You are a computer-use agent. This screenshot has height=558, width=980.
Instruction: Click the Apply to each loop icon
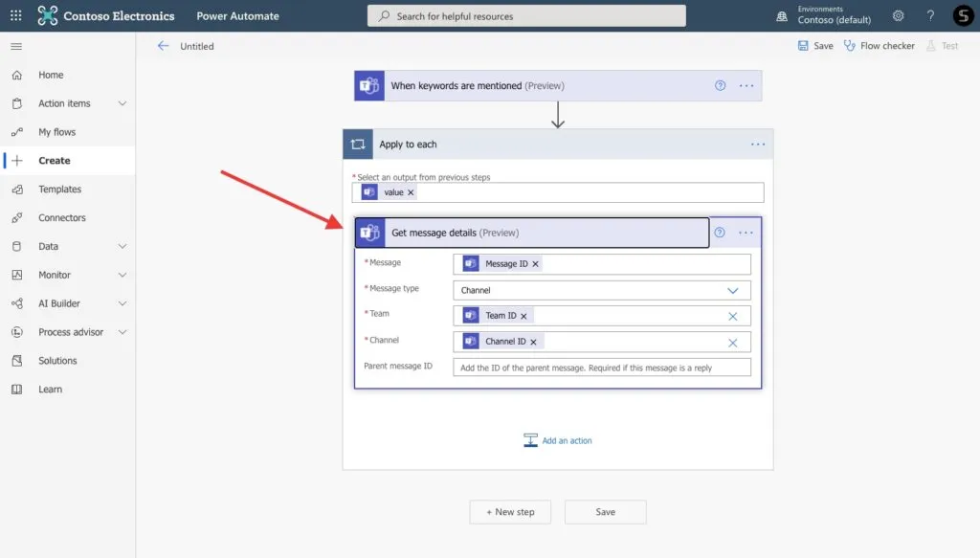tap(358, 145)
